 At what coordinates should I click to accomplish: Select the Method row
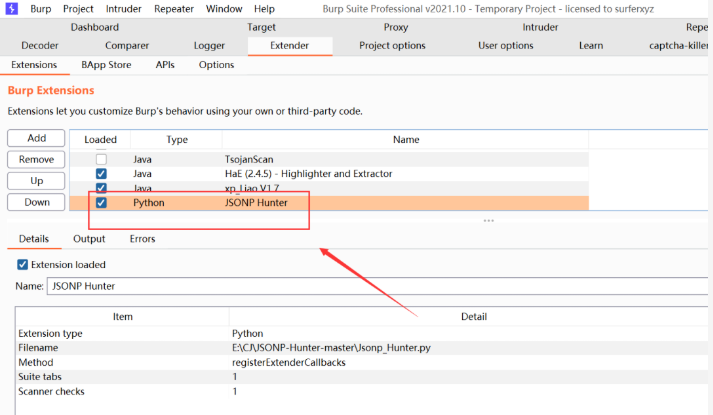(x=362, y=362)
